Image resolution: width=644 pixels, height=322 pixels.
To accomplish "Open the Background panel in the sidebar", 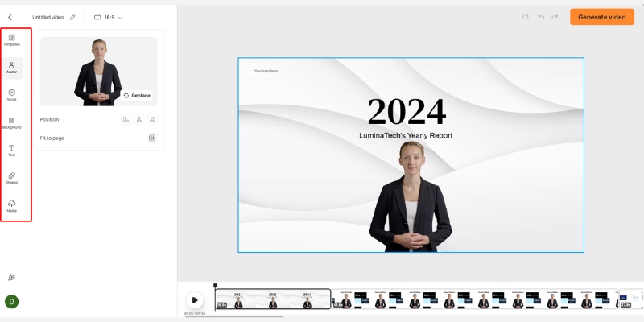I will tap(11, 123).
